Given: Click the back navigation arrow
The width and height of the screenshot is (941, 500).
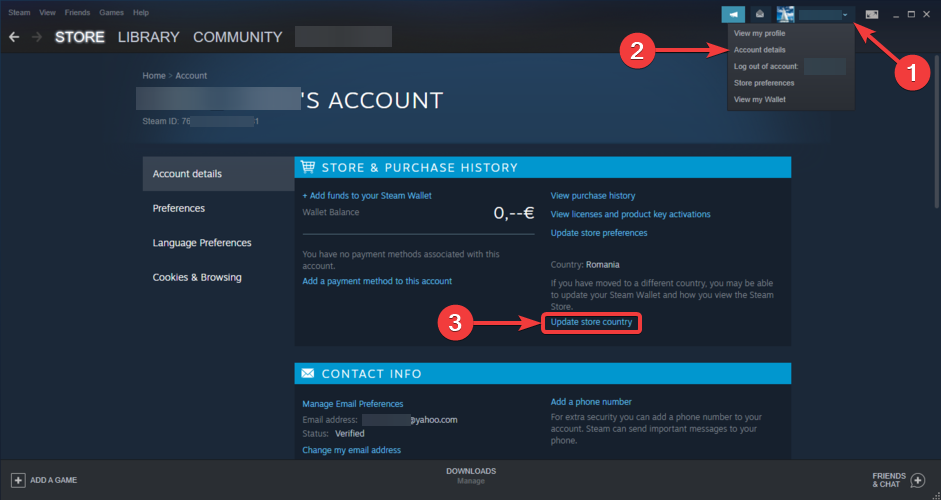Looking at the screenshot, I should [14, 37].
